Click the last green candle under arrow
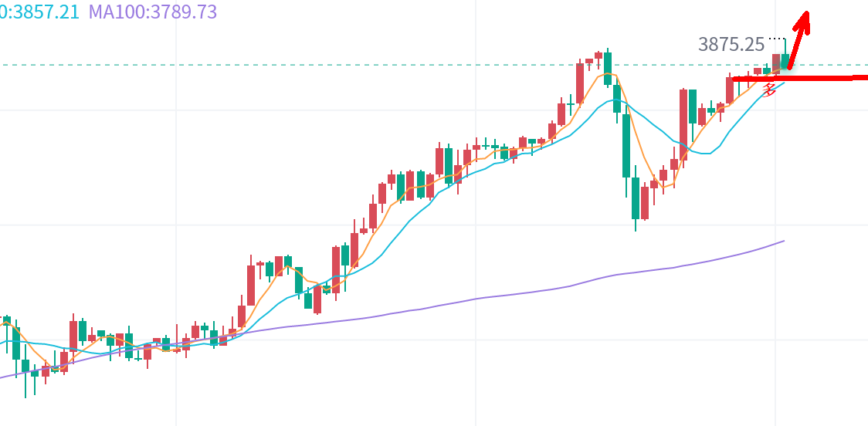The height and width of the screenshot is (426, 868). [785, 60]
